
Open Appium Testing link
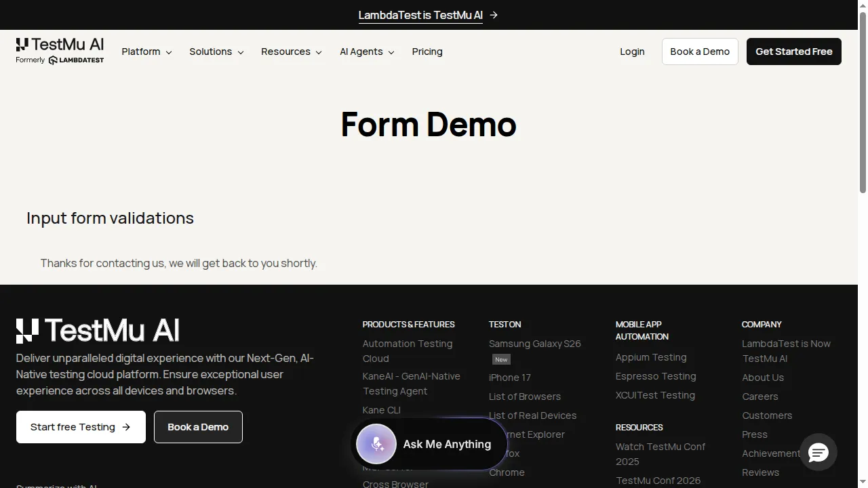coord(651,357)
